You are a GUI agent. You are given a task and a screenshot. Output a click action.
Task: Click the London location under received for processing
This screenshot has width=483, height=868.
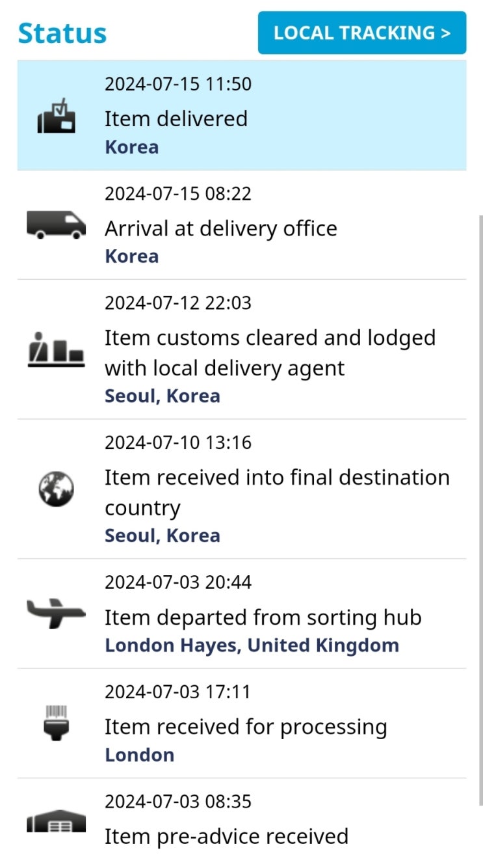140,755
